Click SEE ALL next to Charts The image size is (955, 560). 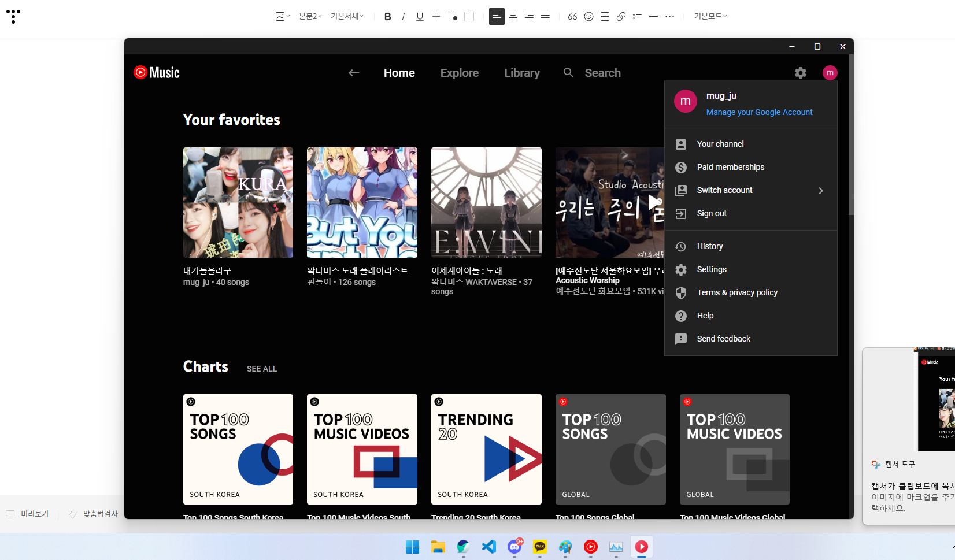pos(262,369)
